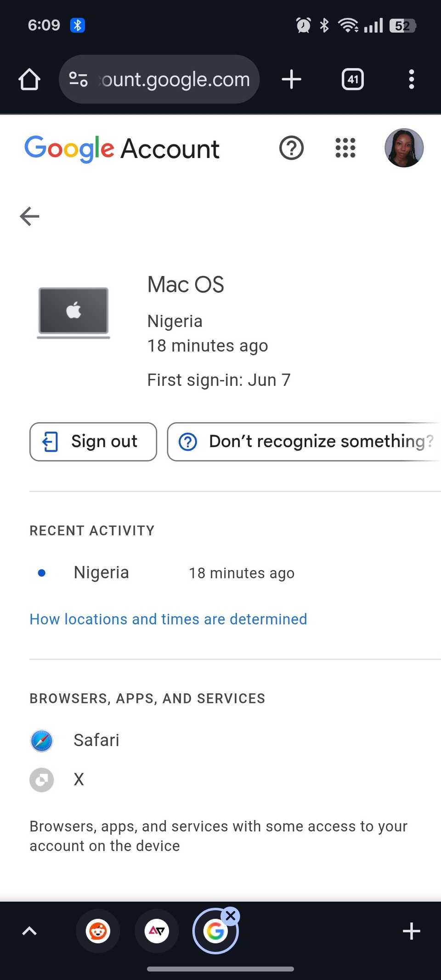Switch to the Reddit tab
The width and height of the screenshot is (441, 980).
coord(98,931)
